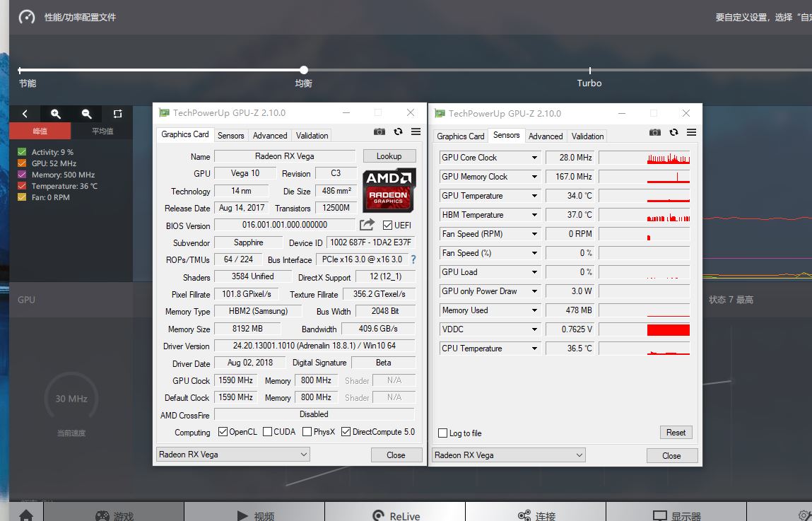
Task: Click Close button in Sensors GPU-Z window
Action: pyautogui.click(x=671, y=456)
